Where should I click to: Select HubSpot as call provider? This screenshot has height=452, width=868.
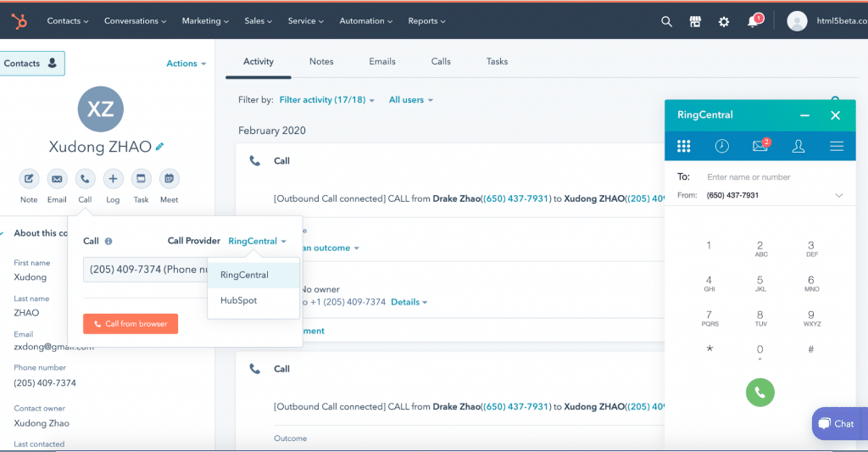[238, 301]
